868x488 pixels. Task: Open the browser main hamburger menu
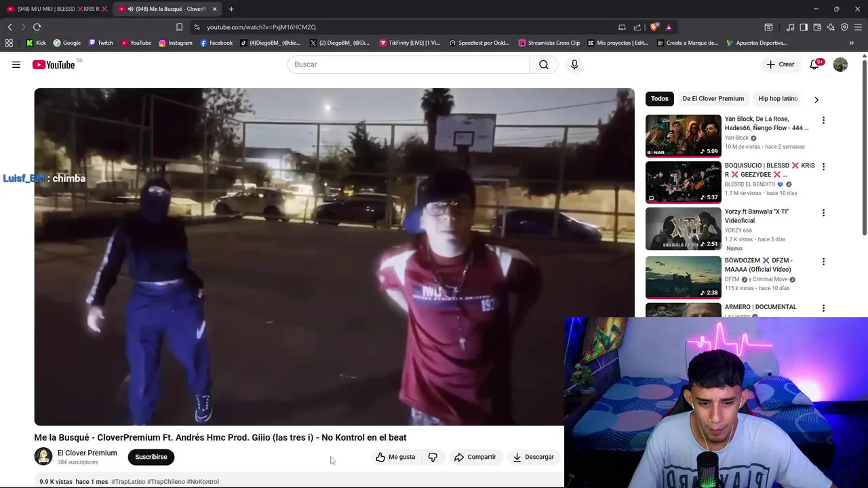click(x=859, y=27)
